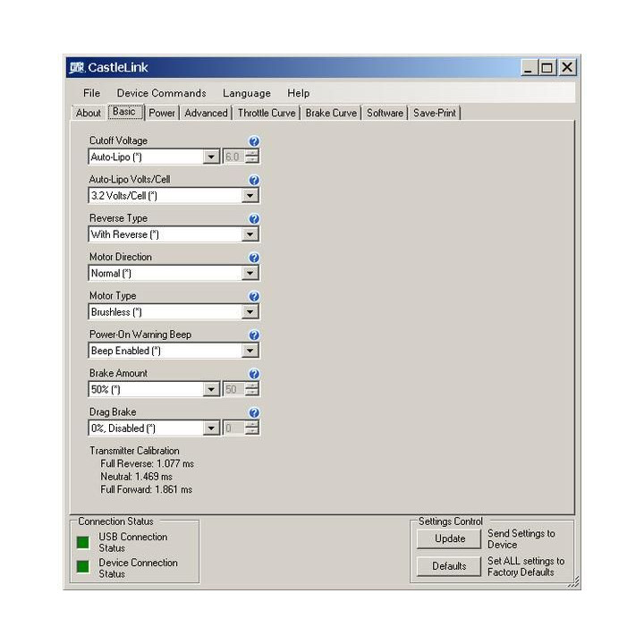Click the Brake Amount 50 value field
This screenshot has width=644, height=644.
(x=233, y=389)
